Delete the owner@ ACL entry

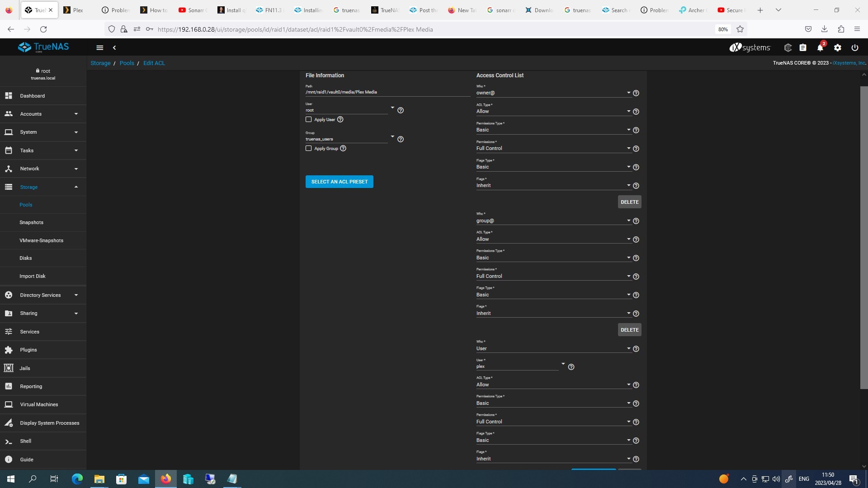pyautogui.click(x=629, y=202)
